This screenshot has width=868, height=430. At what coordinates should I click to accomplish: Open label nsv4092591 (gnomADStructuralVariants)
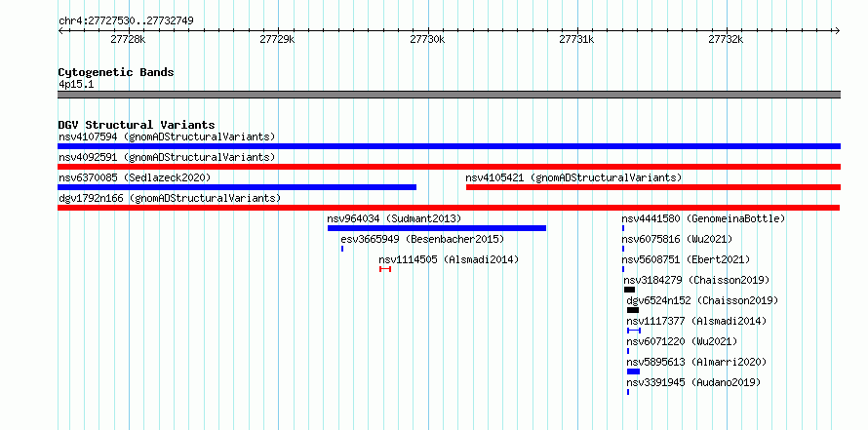click(167, 157)
